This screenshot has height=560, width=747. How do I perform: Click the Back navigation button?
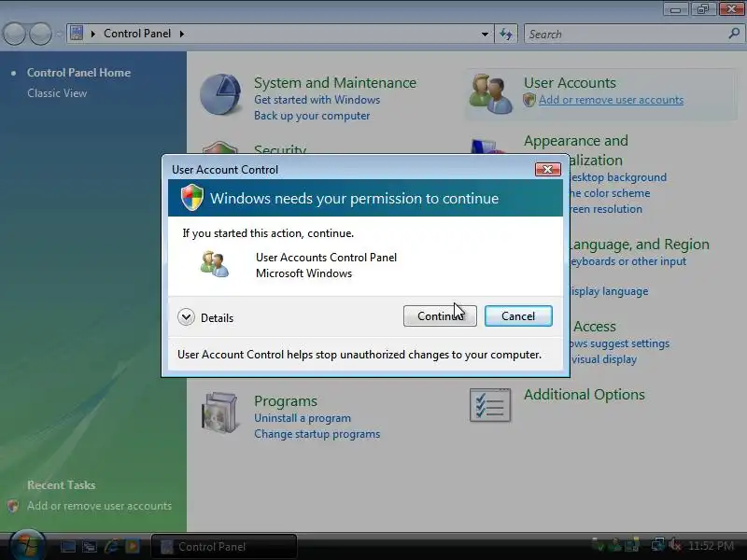tap(14, 34)
